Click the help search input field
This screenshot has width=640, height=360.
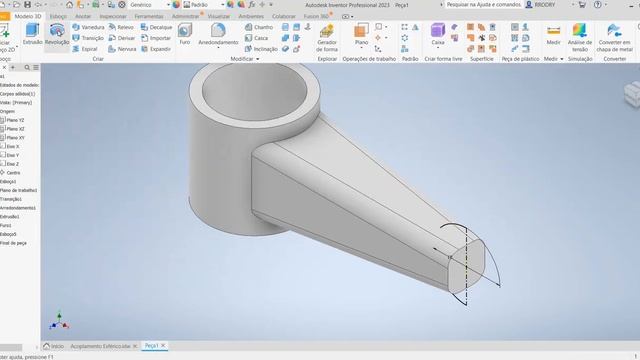point(483,4)
